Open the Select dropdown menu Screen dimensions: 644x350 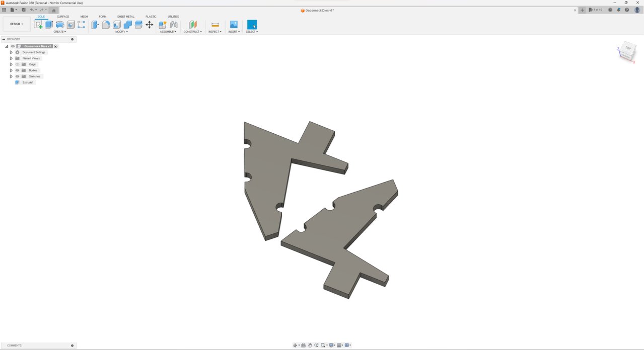point(252,32)
